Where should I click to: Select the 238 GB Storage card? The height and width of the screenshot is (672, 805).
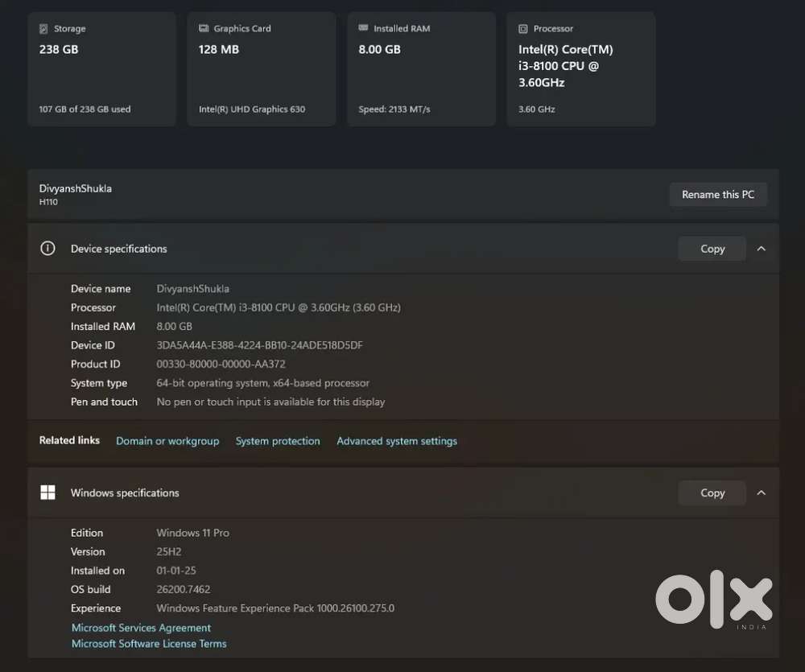[x=101, y=69]
